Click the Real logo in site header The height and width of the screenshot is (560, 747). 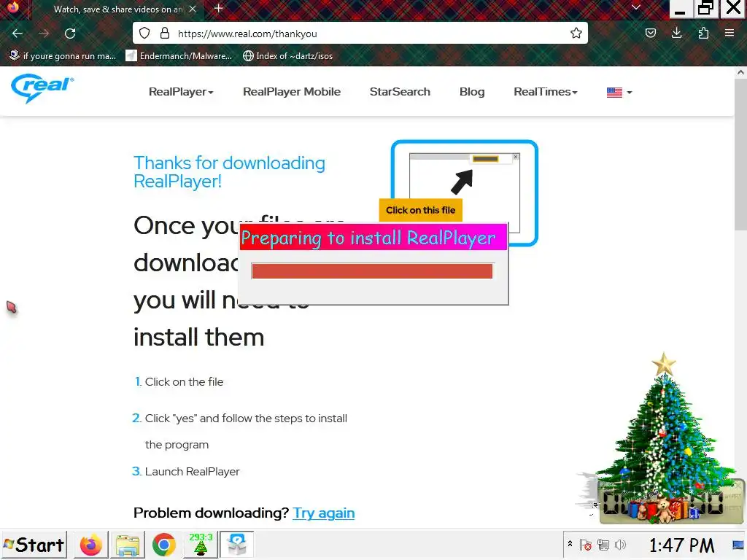tap(42, 88)
